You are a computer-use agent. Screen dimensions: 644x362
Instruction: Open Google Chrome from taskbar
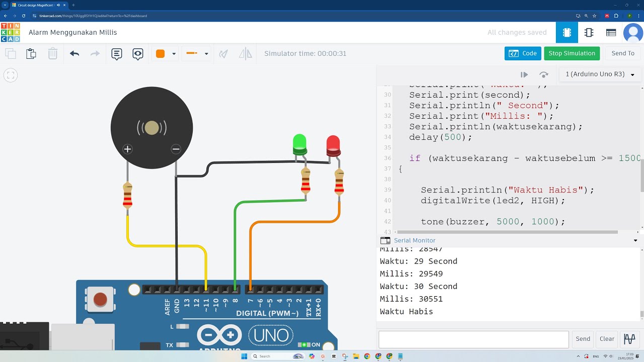tap(367, 356)
